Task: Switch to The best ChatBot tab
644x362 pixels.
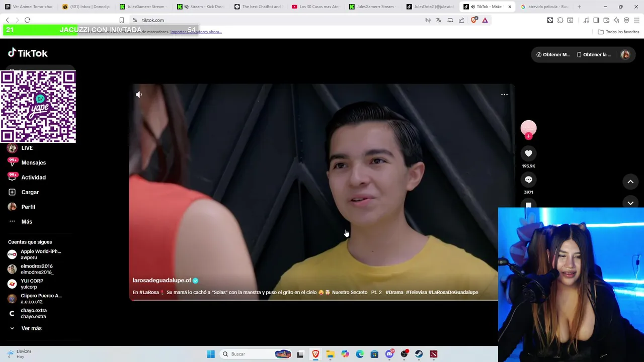Action: (258, 7)
